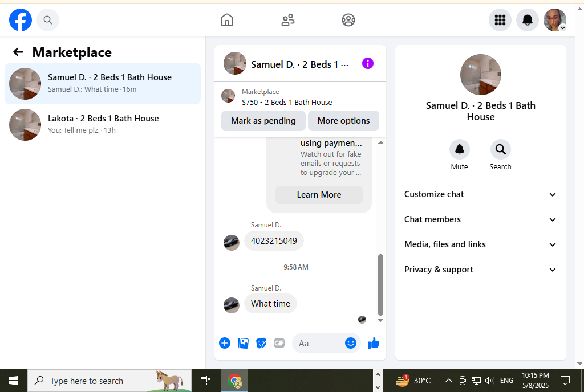
Task: Select the Lakota conversation in list
Action: [103, 125]
